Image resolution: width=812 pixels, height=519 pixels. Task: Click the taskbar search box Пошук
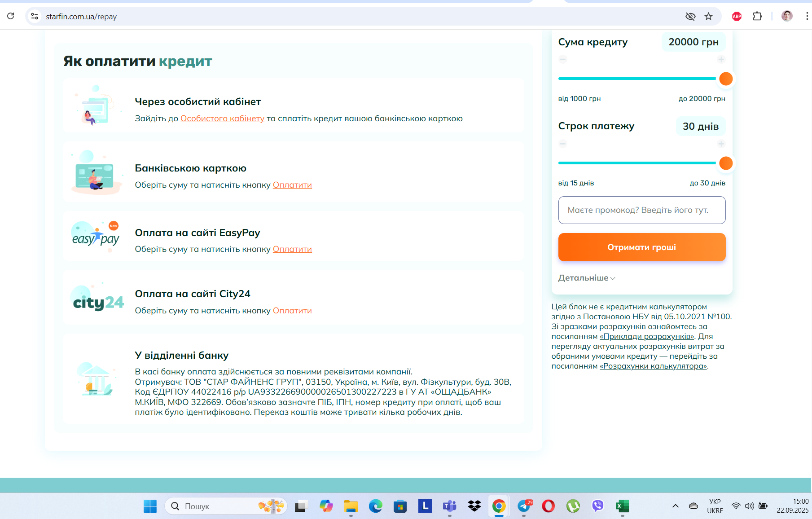pos(226,506)
